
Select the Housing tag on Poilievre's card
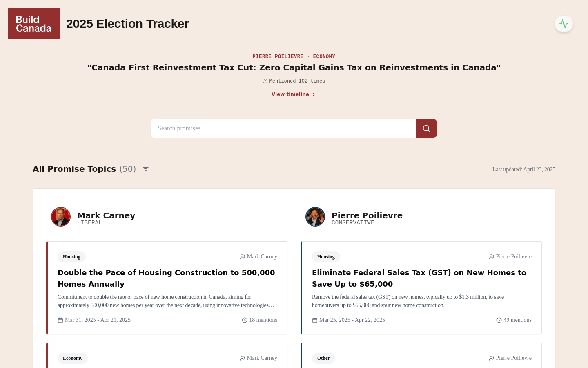326,257
